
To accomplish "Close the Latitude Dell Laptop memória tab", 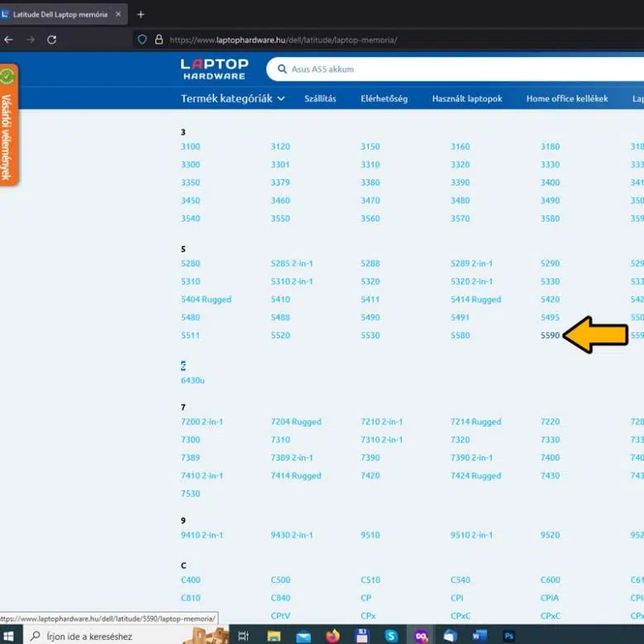I will coord(118,14).
